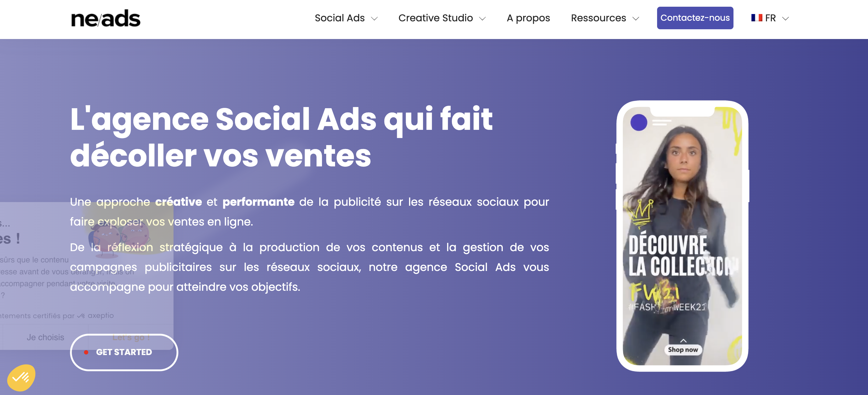
Task: Click the neads logo
Action: [x=106, y=19]
